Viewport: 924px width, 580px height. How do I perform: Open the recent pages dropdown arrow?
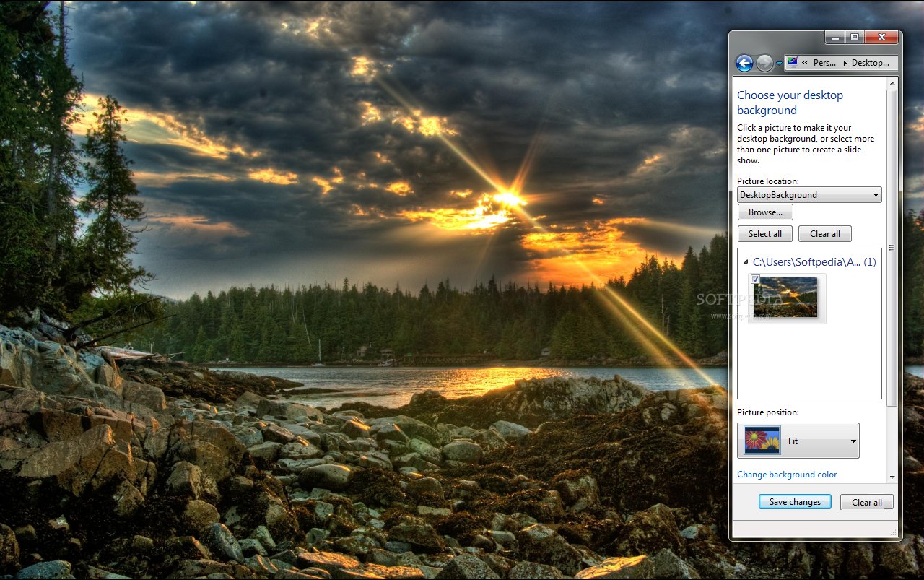(x=779, y=64)
